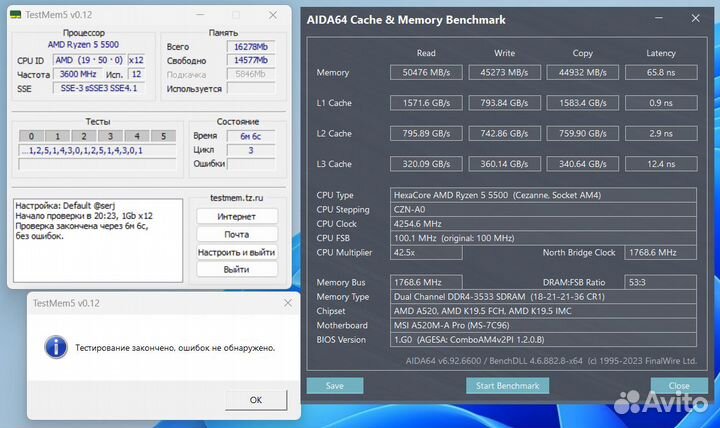
Task: Click BIOS Version field 1.G0
Action: click(x=543, y=339)
